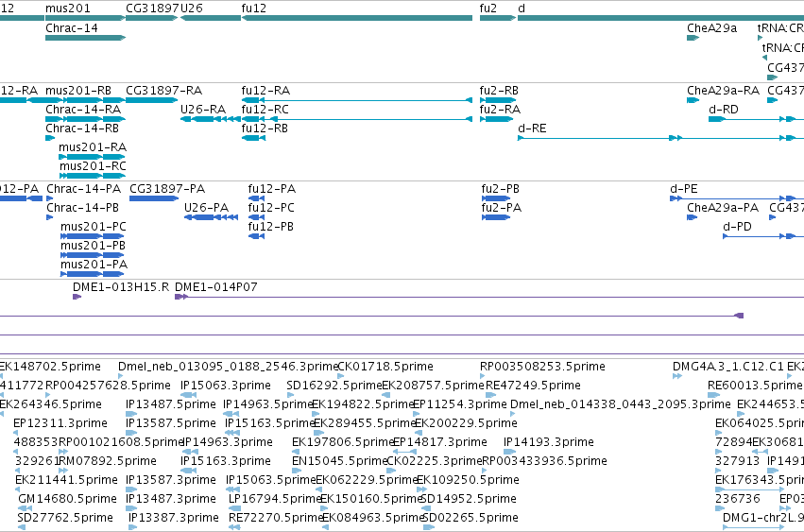Select the SD27762.5prime EST label
Screen dimensions: 804x532
[65, 518]
